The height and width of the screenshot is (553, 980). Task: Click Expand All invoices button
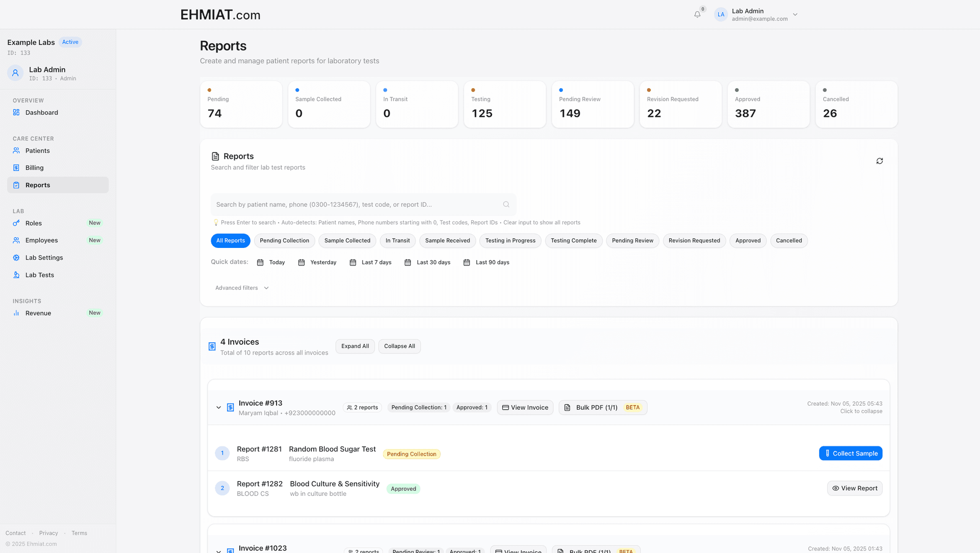click(355, 346)
